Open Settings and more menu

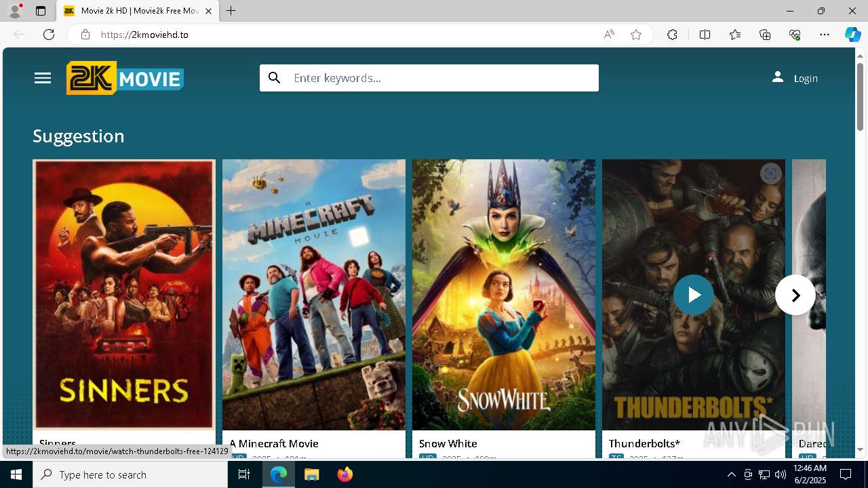point(825,35)
